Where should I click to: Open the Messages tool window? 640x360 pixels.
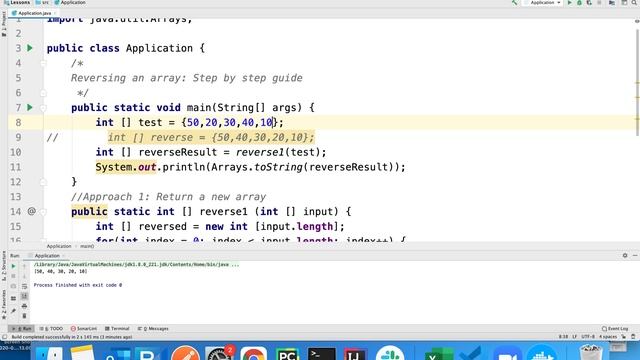153,329
